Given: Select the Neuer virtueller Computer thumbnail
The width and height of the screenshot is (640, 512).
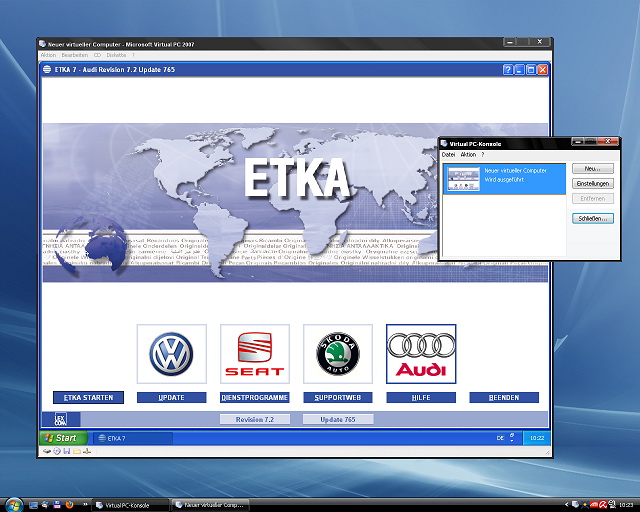Looking at the screenshot, I should coord(463,179).
